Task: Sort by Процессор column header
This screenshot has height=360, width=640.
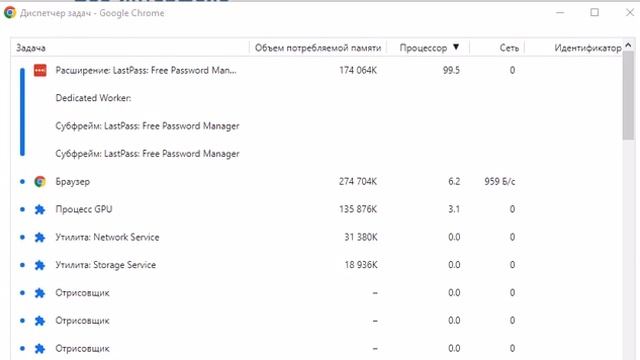Action: pyautogui.click(x=428, y=48)
